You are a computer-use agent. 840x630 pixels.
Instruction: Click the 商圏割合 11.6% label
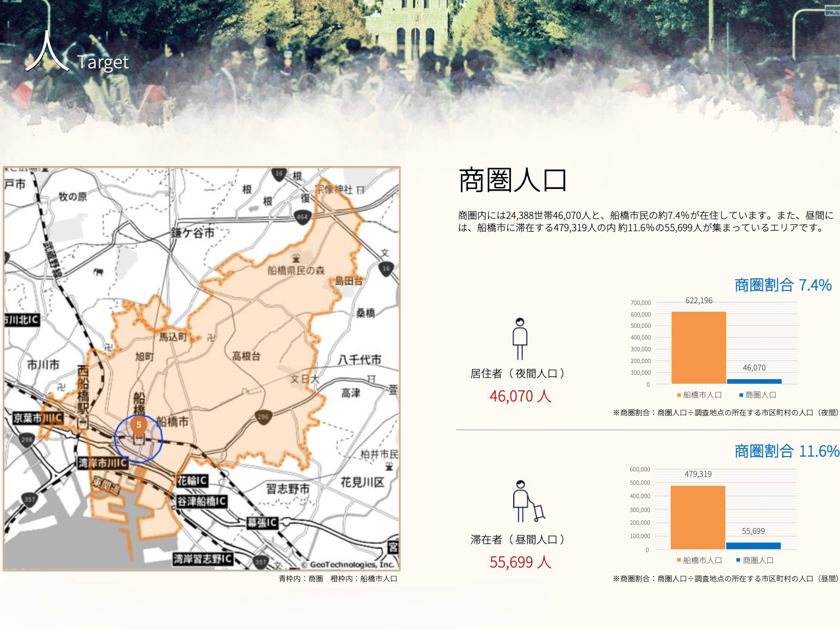pos(786,451)
